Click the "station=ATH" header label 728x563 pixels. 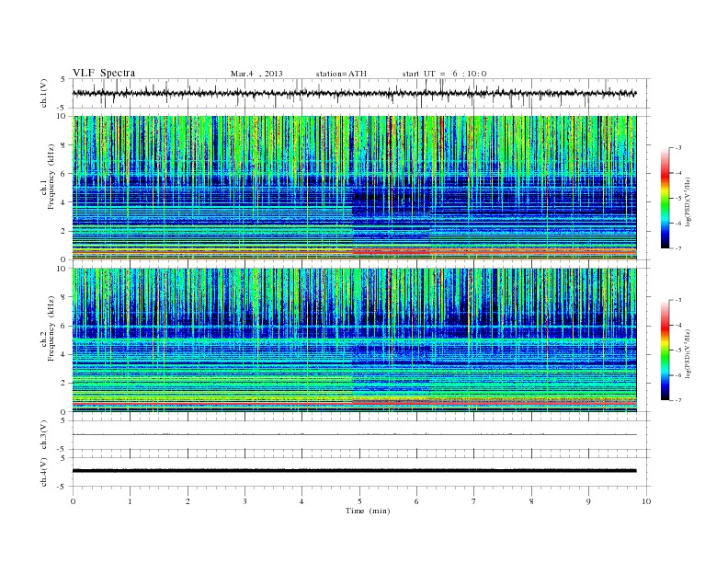pos(341,74)
